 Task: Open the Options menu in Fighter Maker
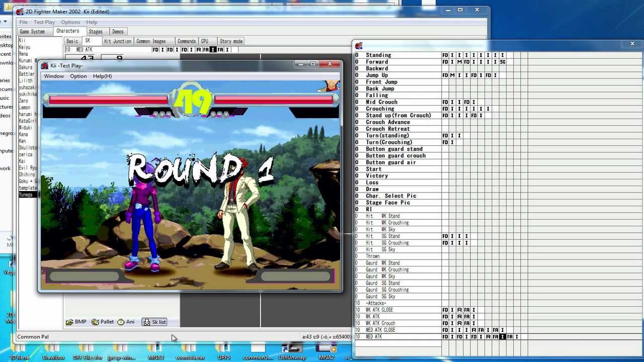point(70,22)
